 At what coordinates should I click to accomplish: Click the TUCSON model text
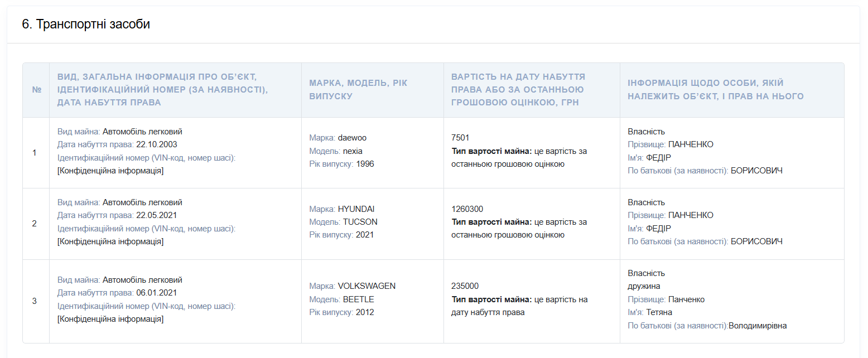pyautogui.click(x=360, y=222)
